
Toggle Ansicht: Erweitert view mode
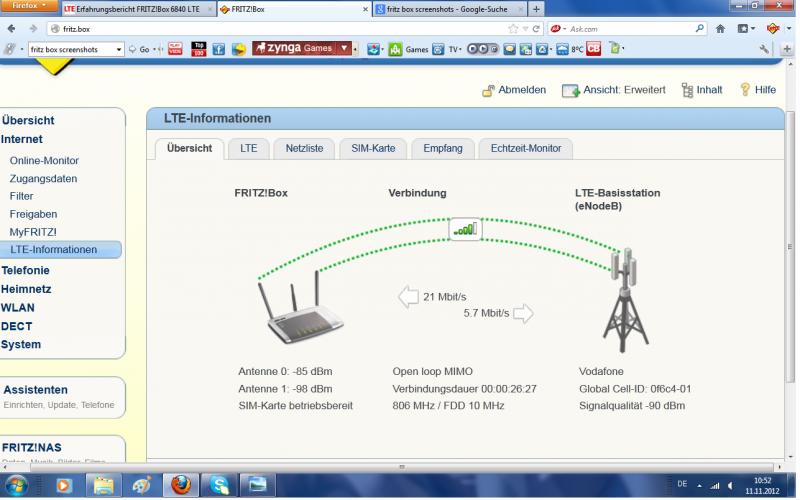[x=614, y=90]
